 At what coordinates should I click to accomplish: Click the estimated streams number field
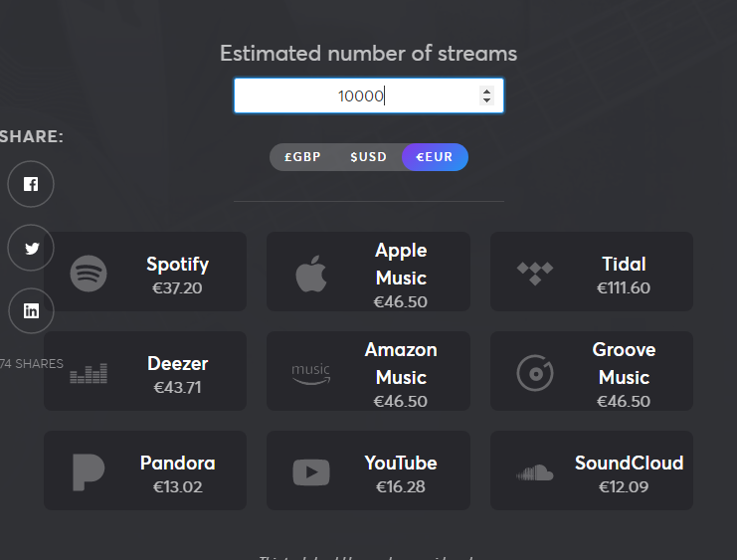tap(369, 95)
